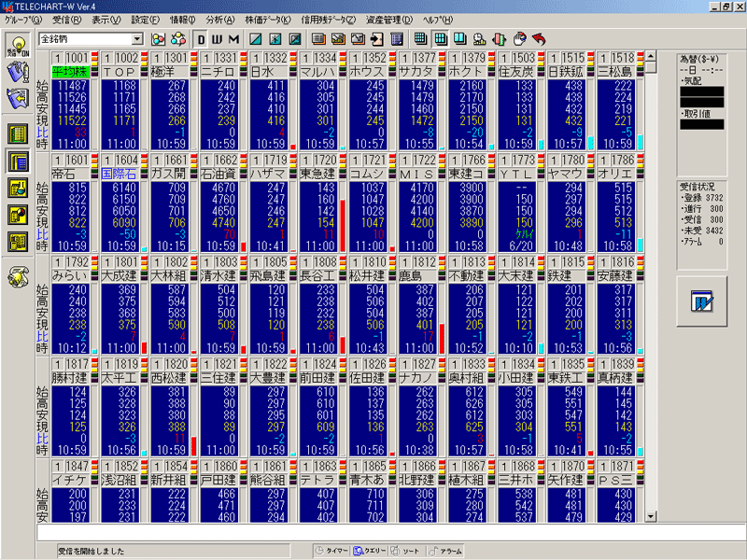The image size is (747, 560).
Task: Open the flask analysis sidebar icon
Action: pyautogui.click(x=18, y=189)
